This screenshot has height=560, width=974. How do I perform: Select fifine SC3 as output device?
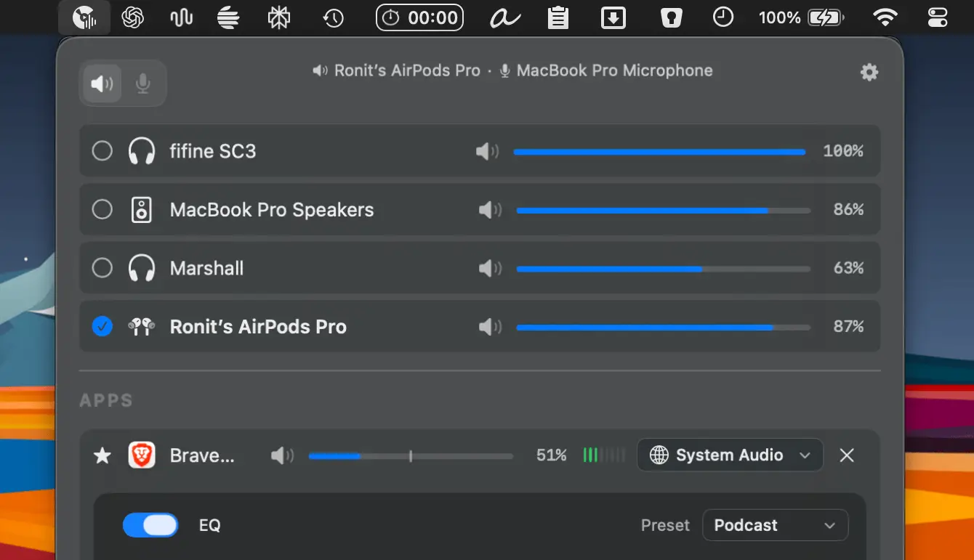pyautogui.click(x=102, y=151)
